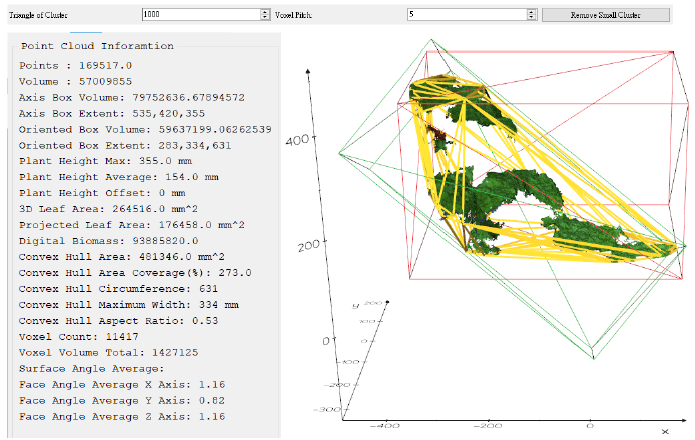Click the Remove Small Cluster button

tap(605, 15)
